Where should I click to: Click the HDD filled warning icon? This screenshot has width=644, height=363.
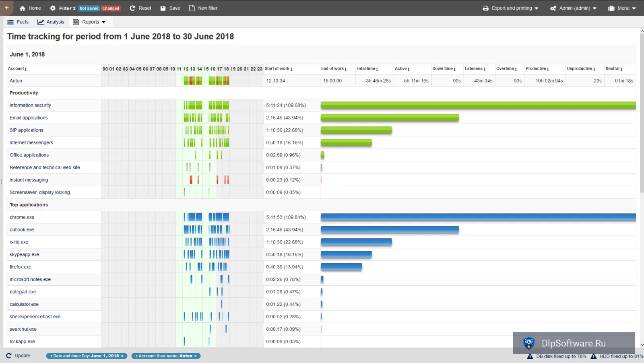pyautogui.click(x=593, y=356)
